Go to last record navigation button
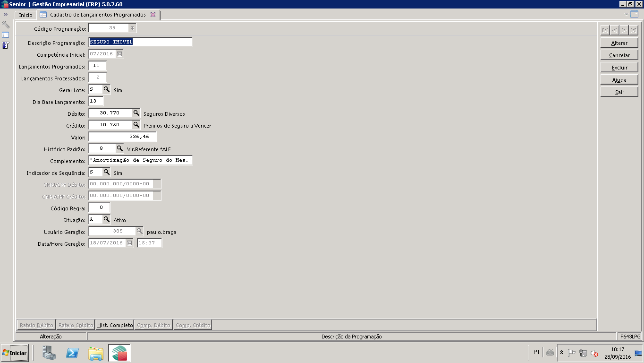 (x=633, y=30)
